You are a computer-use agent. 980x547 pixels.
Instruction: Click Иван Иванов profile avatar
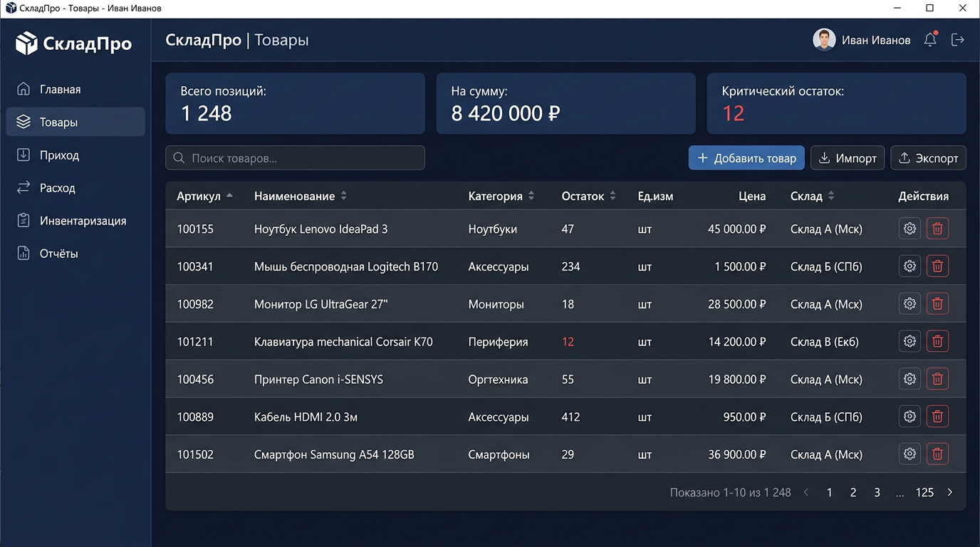pos(824,40)
